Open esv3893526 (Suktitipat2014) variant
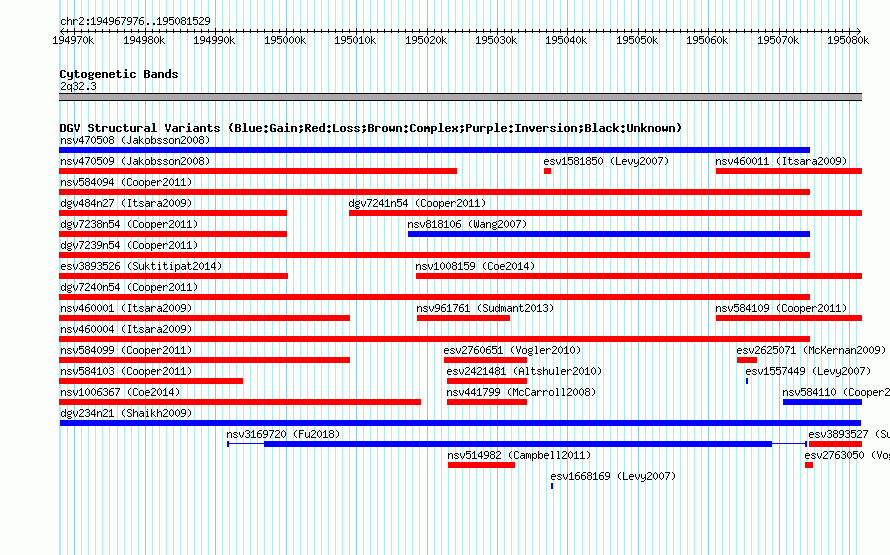This screenshot has width=890, height=555. point(141,266)
